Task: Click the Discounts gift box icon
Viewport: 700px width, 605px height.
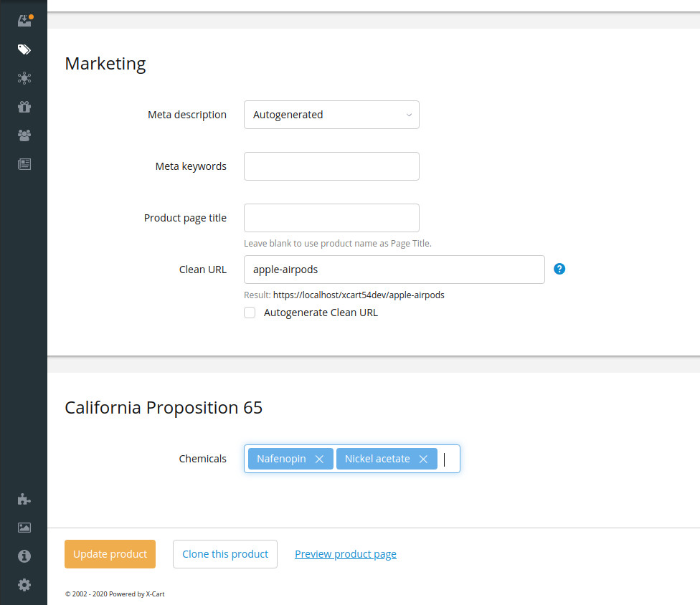Action: 24,107
